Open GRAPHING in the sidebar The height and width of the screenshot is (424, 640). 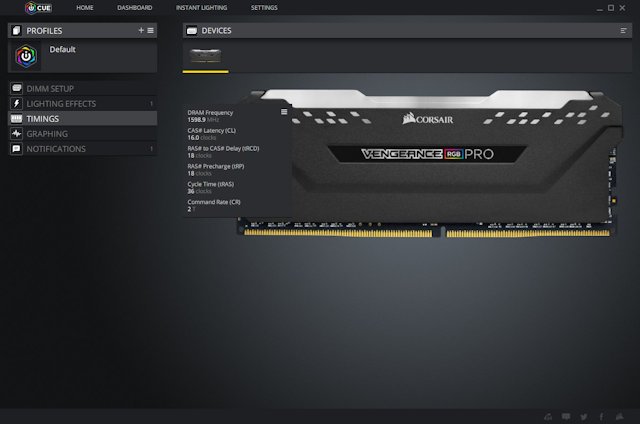coord(82,134)
